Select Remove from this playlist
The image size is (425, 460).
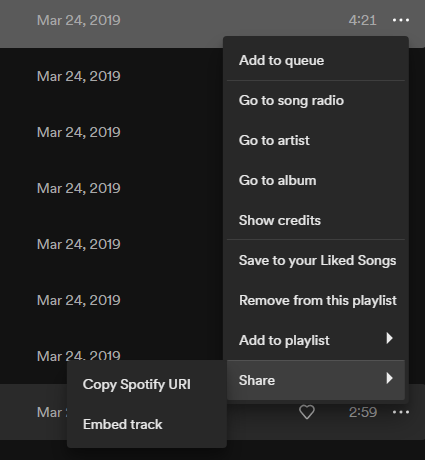tap(316, 300)
